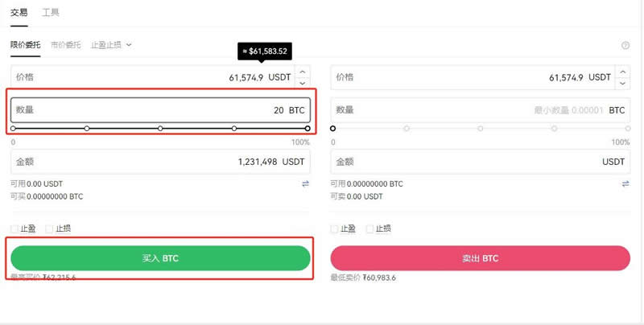Expand the 止盈止损 order type dropdown

(111, 45)
